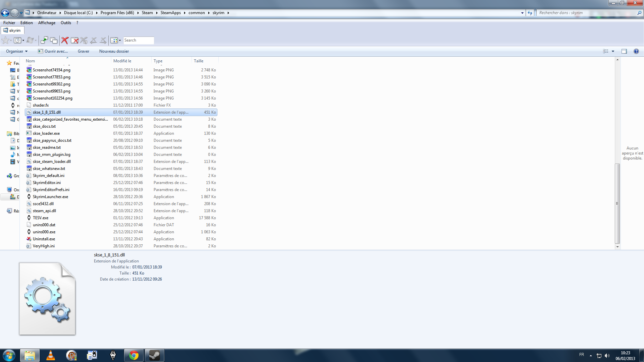Open the Outils menu
Image resolution: width=644 pixels, height=362 pixels.
tap(66, 23)
